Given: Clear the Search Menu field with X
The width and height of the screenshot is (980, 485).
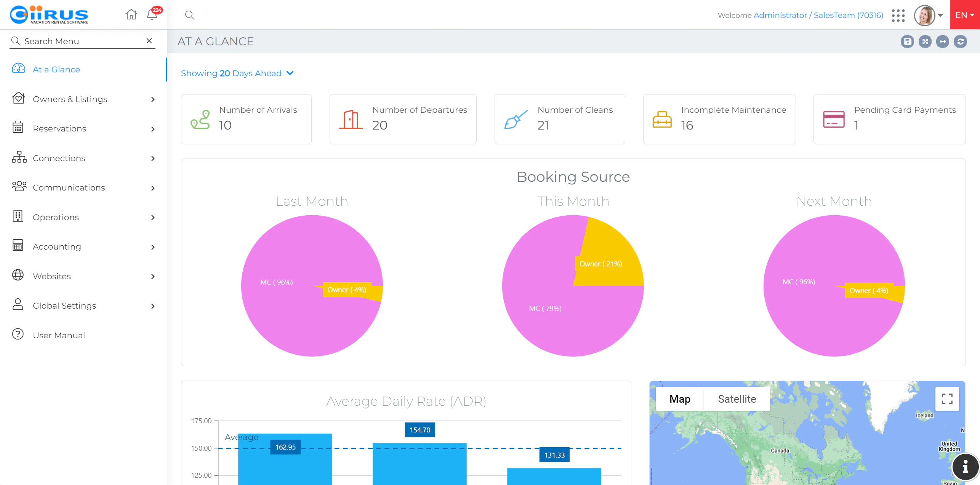Looking at the screenshot, I should tap(149, 41).
